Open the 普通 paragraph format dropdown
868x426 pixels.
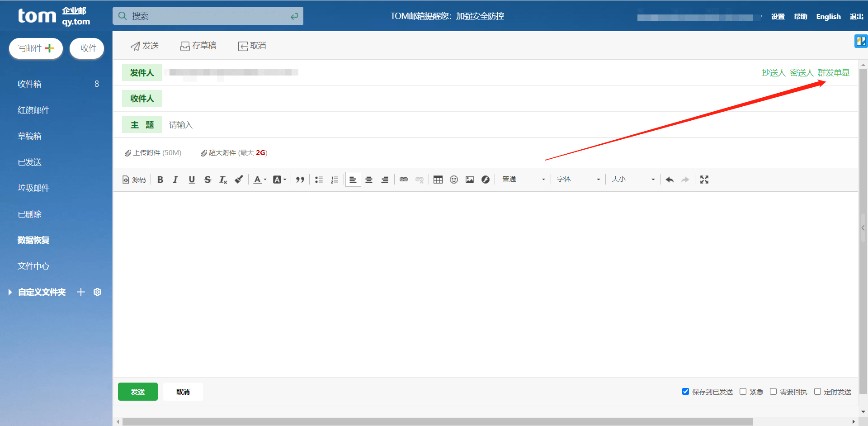[523, 180]
